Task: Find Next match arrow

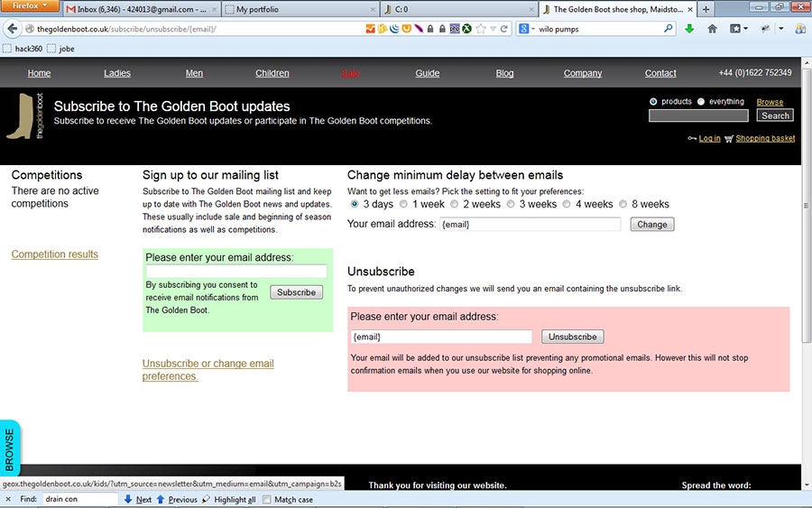Action: point(138,499)
